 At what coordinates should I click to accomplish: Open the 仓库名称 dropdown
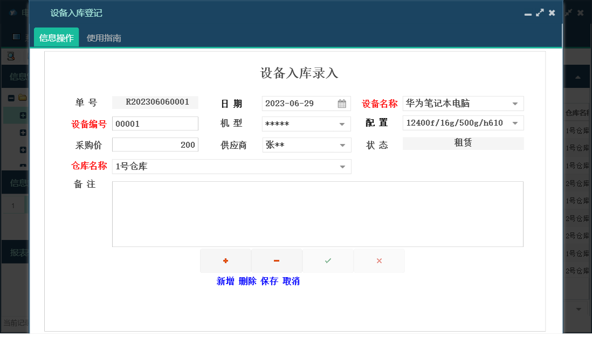tap(342, 166)
